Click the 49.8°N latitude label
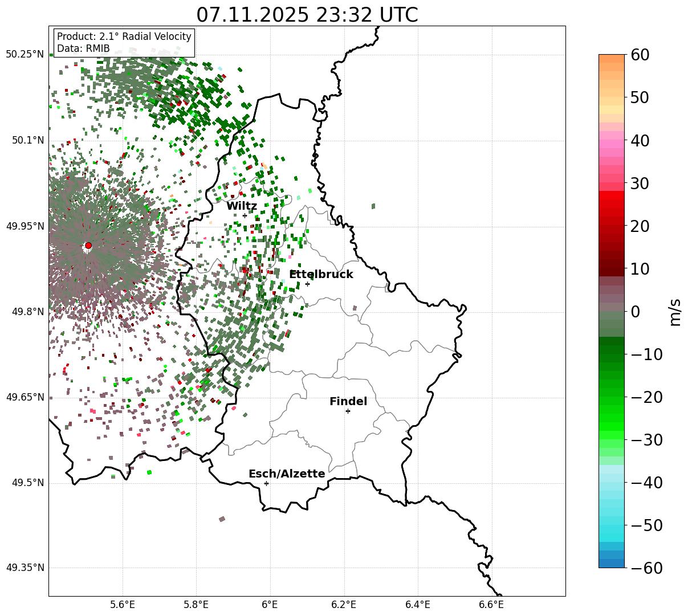The height and width of the screenshot is (616, 688). tap(27, 312)
